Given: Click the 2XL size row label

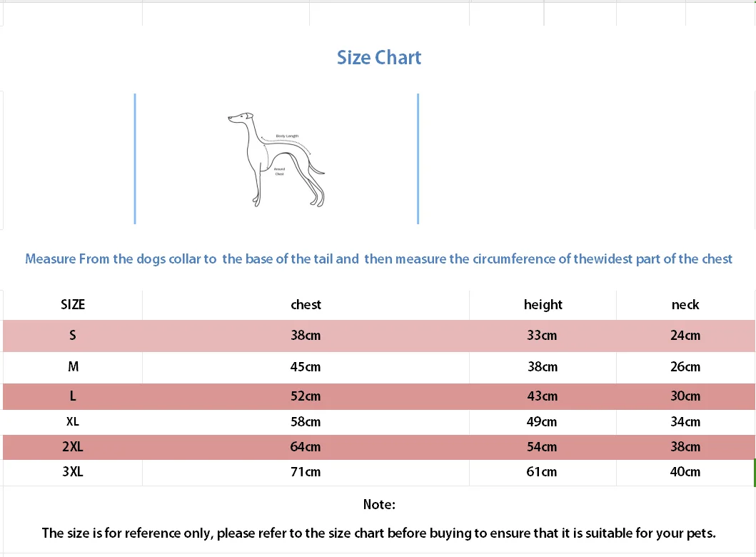Looking at the screenshot, I should 73,447.
